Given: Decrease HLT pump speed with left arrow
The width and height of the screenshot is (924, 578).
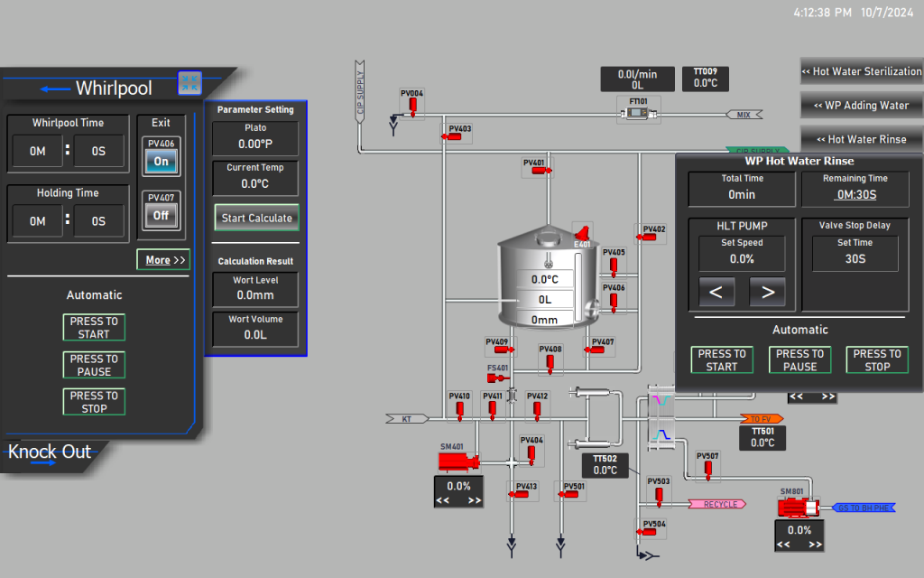Looking at the screenshot, I should 716,292.
